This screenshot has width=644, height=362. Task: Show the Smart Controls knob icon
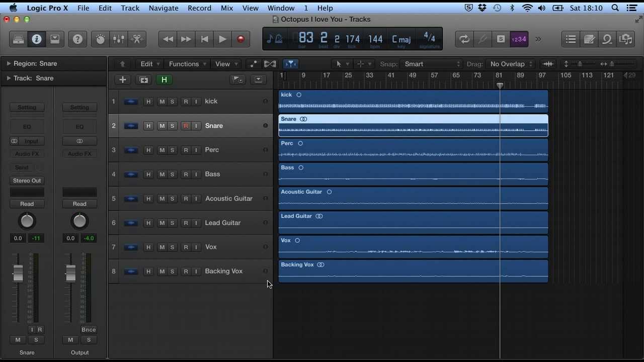101,39
